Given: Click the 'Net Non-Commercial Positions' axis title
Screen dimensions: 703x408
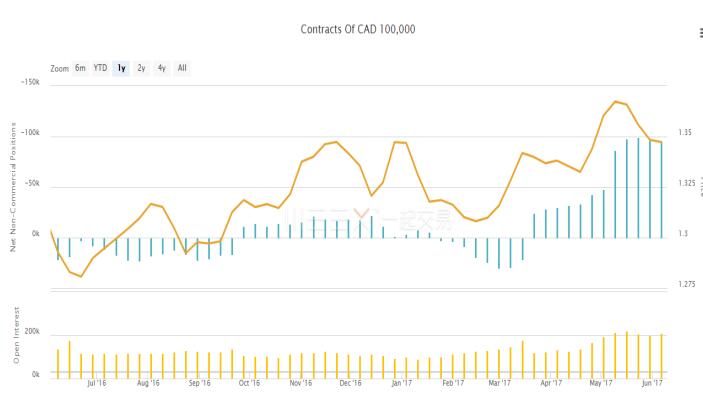Looking at the screenshot, I should [13, 186].
